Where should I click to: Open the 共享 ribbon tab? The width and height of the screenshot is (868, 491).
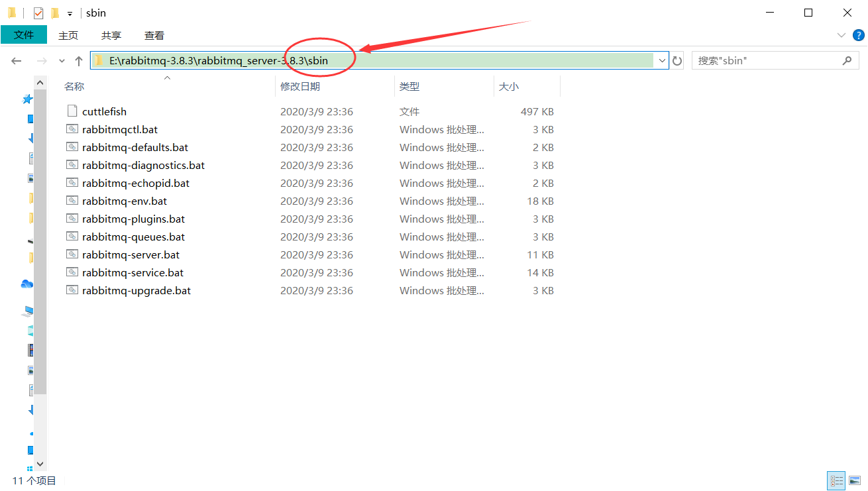click(x=111, y=35)
